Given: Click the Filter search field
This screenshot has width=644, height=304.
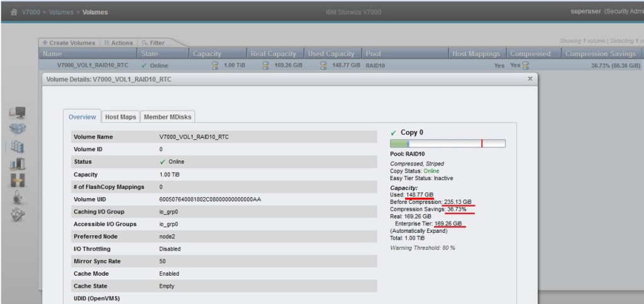Looking at the screenshot, I should (156, 43).
